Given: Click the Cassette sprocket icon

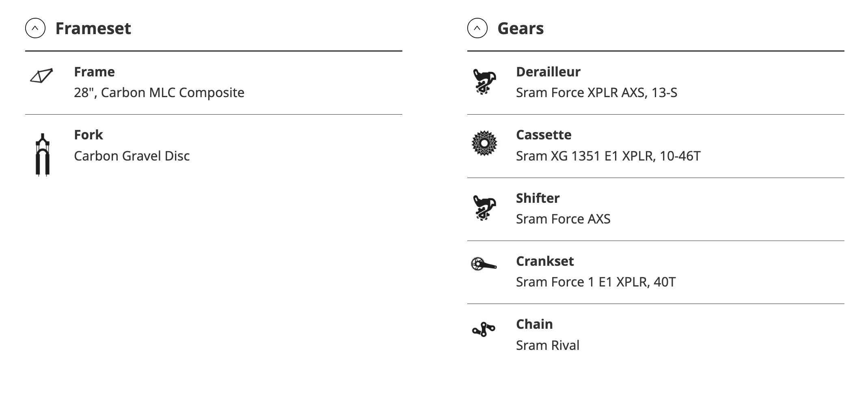Looking at the screenshot, I should (484, 143).
